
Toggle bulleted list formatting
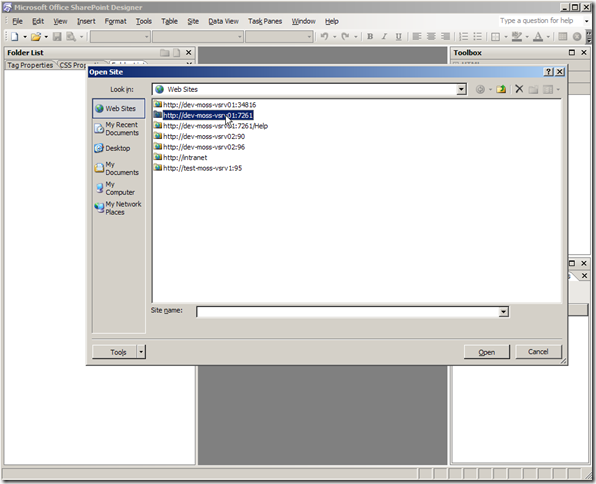(477, 36)
